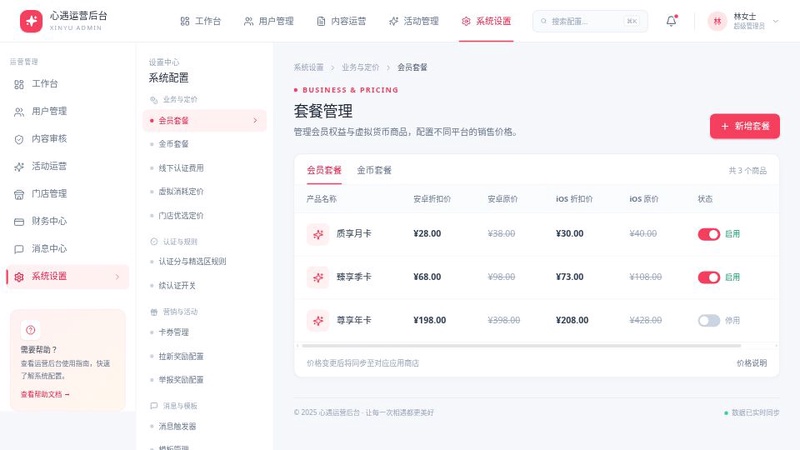800x450 pixels.
Task: Disable the 臻享季卡 status toggle
Action: [709, 277]
